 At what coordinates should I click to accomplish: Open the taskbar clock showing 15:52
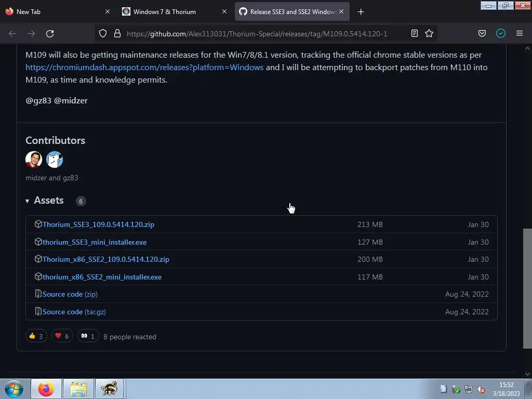pyautogui.click(x=506, y=389)
